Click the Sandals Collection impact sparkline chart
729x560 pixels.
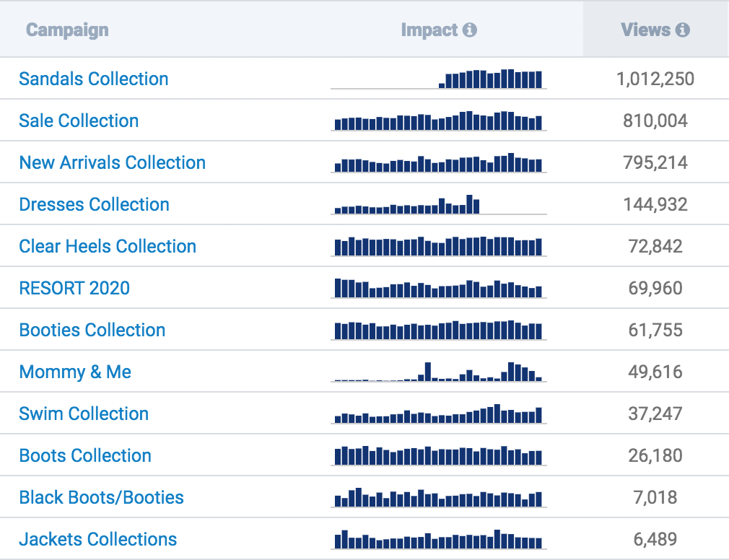pos(438,79)
